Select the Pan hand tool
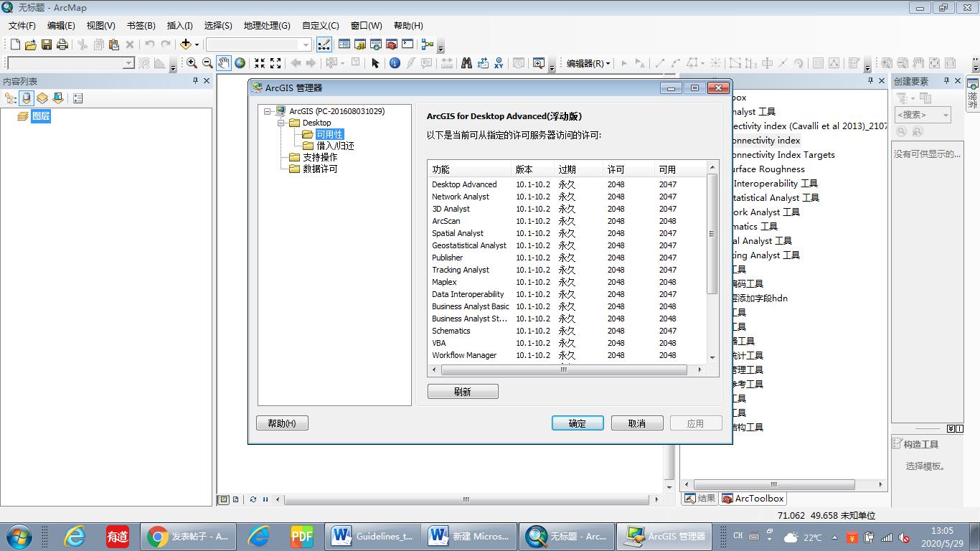This screenshot has width=980, height=551. pyautogui.click(x=224, y=63)
